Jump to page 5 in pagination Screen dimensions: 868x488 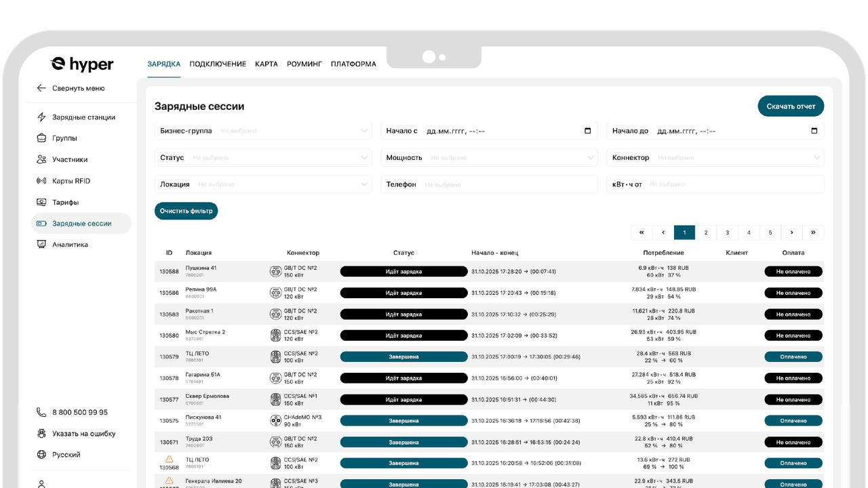pos(770,232)
